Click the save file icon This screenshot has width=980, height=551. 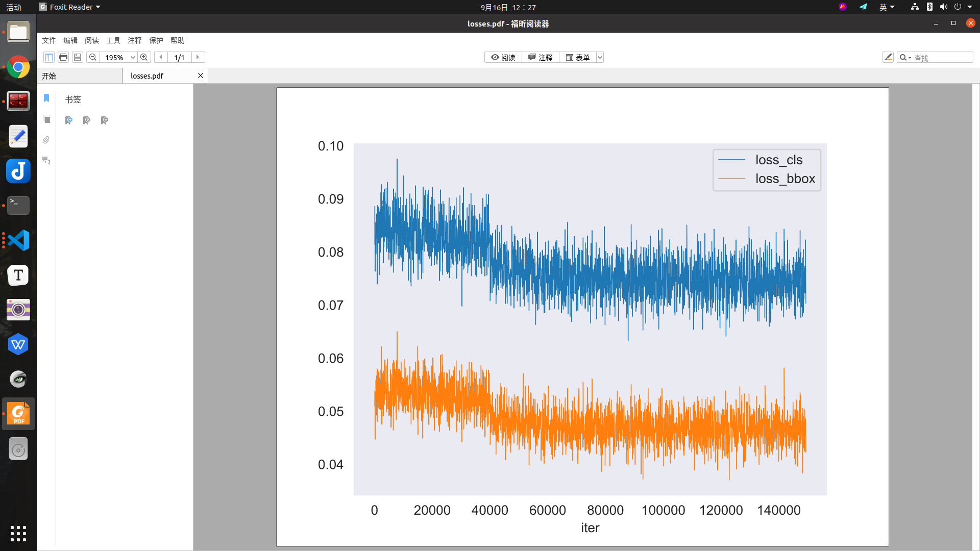(x=77, y=57)
